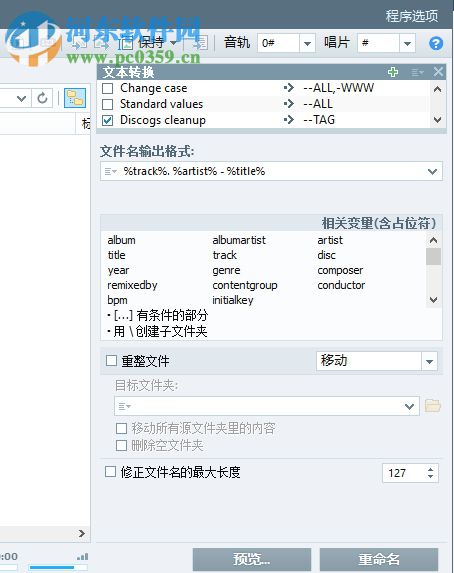Viewport: 454px width, 573px height.
Task: Open the blue help question-mark icon
Action: point(436,43)
